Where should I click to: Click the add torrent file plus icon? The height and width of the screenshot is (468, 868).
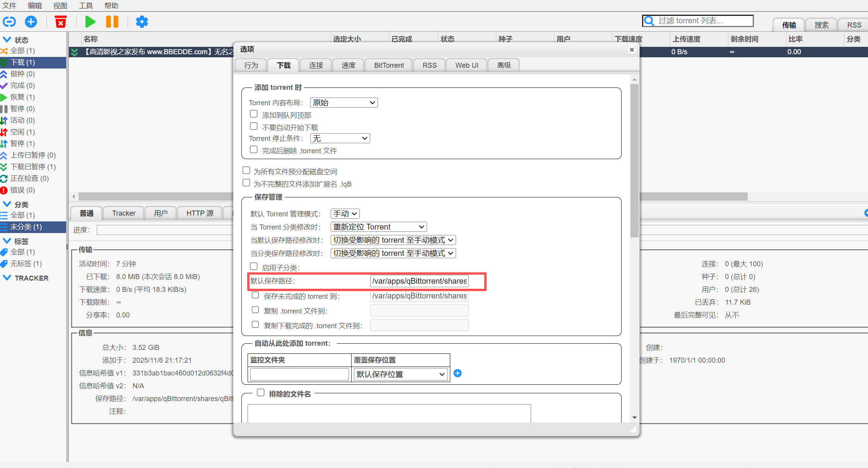pos(31,22)
